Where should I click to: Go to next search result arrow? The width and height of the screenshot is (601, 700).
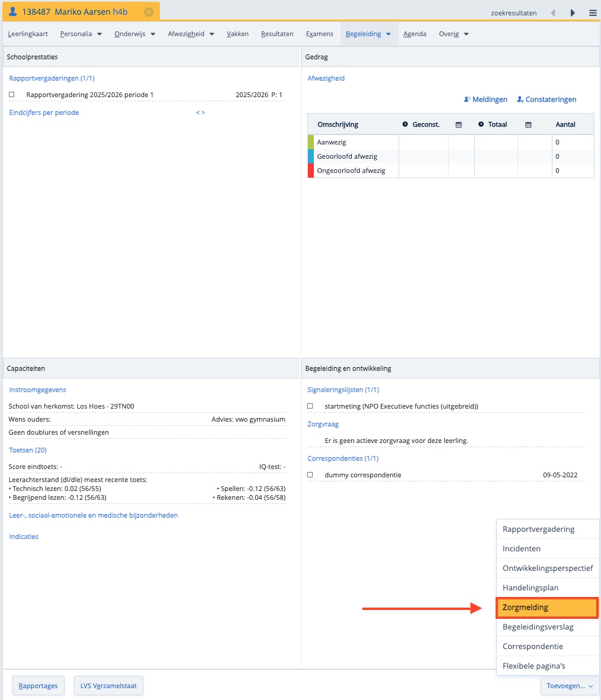coord(573,12)
